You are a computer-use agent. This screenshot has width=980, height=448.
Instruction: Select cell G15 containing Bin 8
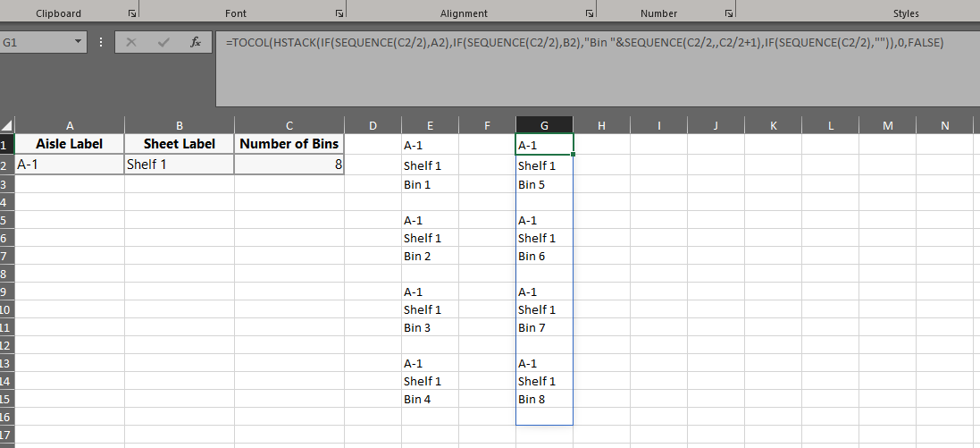pyautogui.click(x=544, y=399)
